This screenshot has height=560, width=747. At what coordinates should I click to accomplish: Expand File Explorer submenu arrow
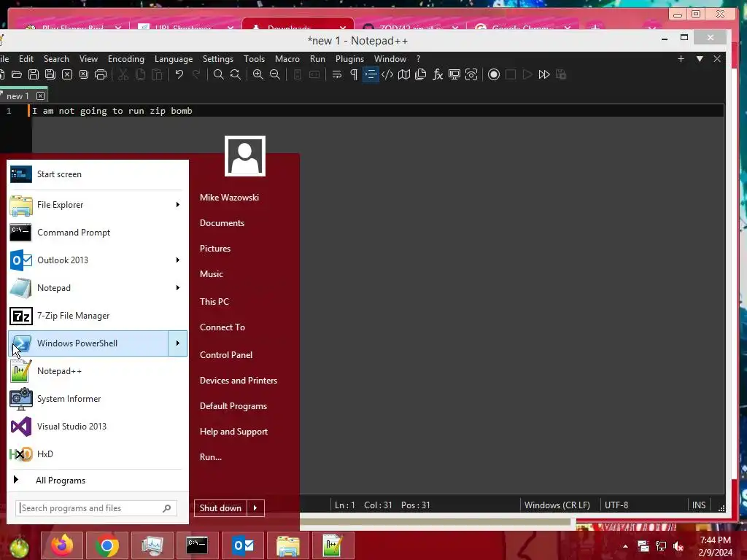click(x=178, y=205)
